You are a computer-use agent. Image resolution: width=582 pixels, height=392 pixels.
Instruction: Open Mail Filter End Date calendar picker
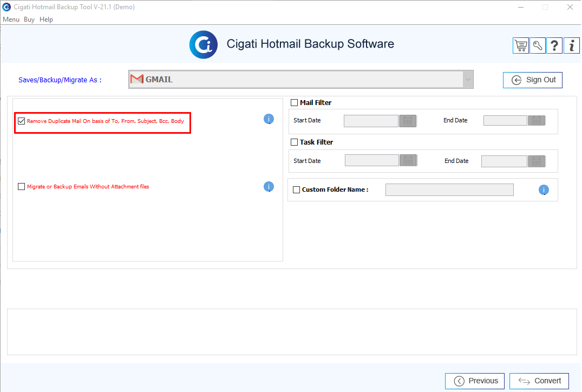coord(537,121)
